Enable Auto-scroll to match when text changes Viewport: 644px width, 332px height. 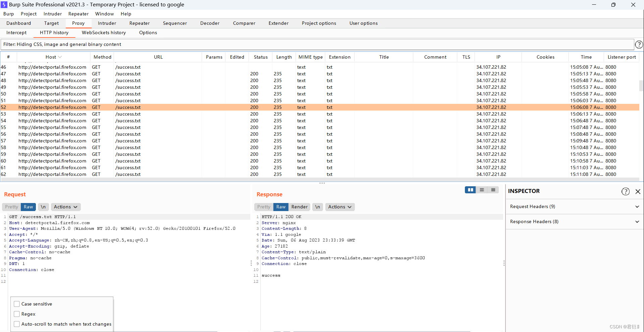17,324
